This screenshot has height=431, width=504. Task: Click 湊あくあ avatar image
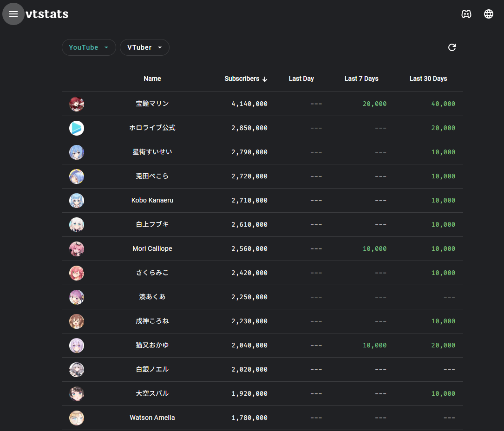pyautogui.click(x=77, y=297)
